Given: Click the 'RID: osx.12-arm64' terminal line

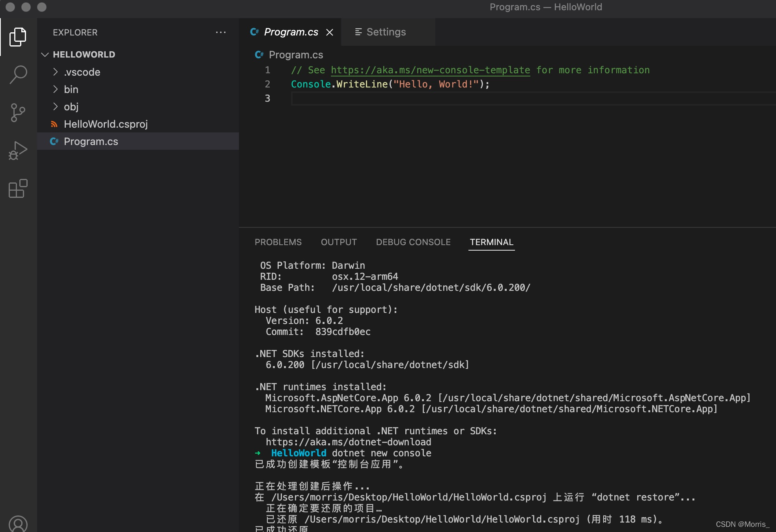Looking at the screenshot, I should (329, 277).
